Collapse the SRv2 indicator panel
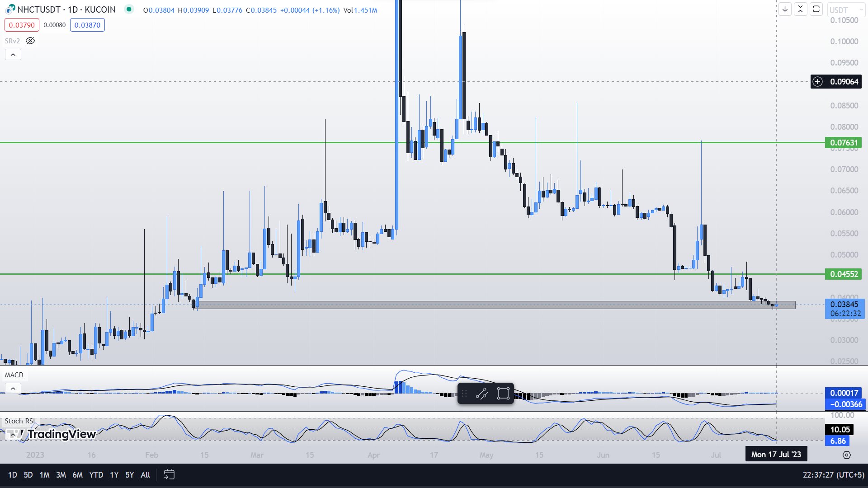 point(13,54)
